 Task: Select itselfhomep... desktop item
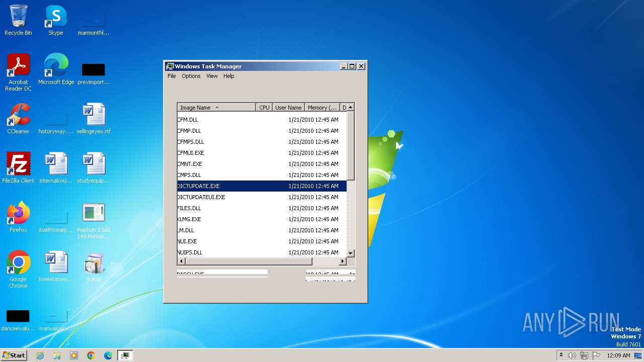(x=56, y=220)
